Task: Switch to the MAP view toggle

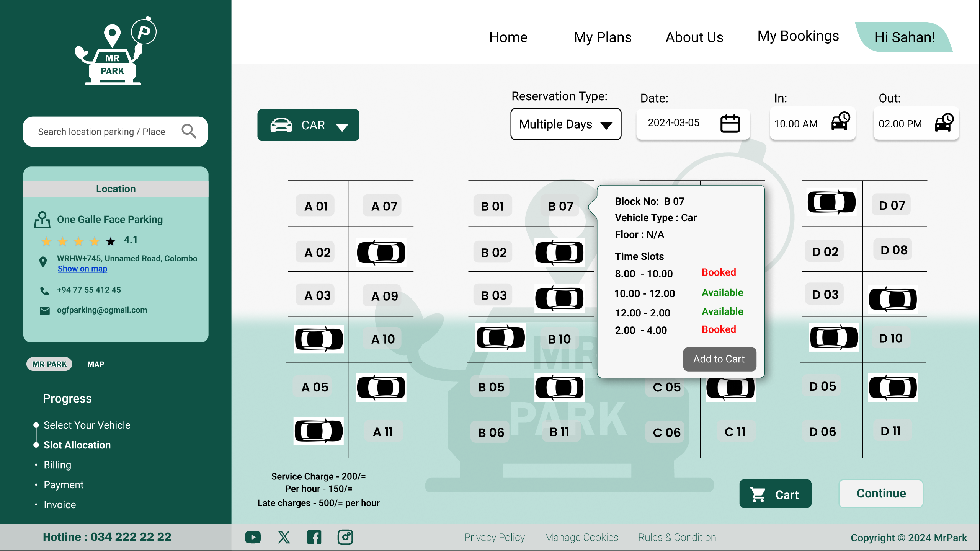Action: pos(95,364)
